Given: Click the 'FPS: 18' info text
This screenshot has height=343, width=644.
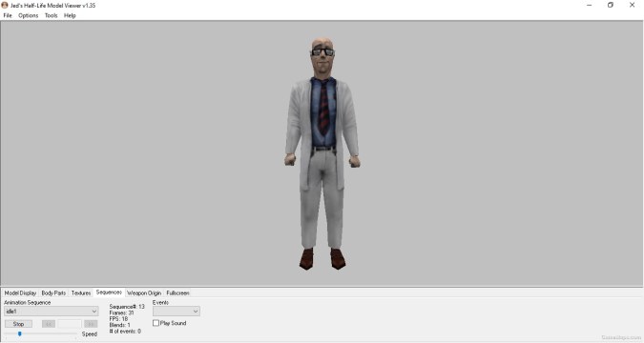Looking at the screenshot, I should (x=118, y=319).
